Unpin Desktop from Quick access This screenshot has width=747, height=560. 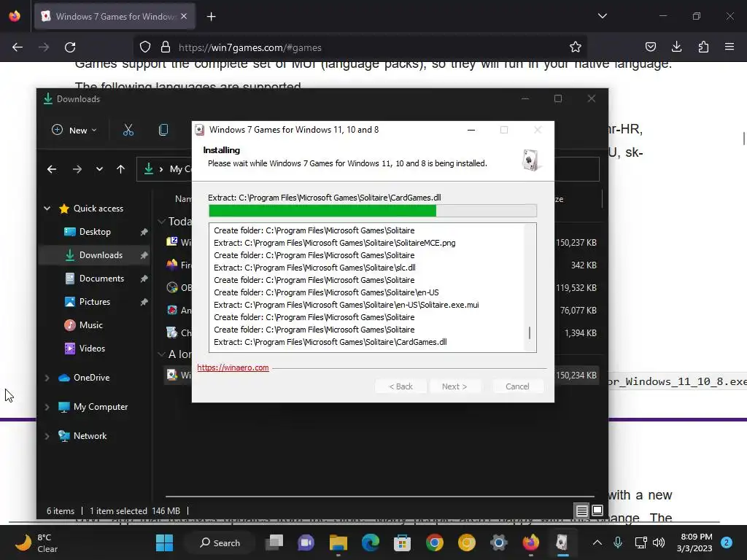pyautogui.click(x=144, y=232)
